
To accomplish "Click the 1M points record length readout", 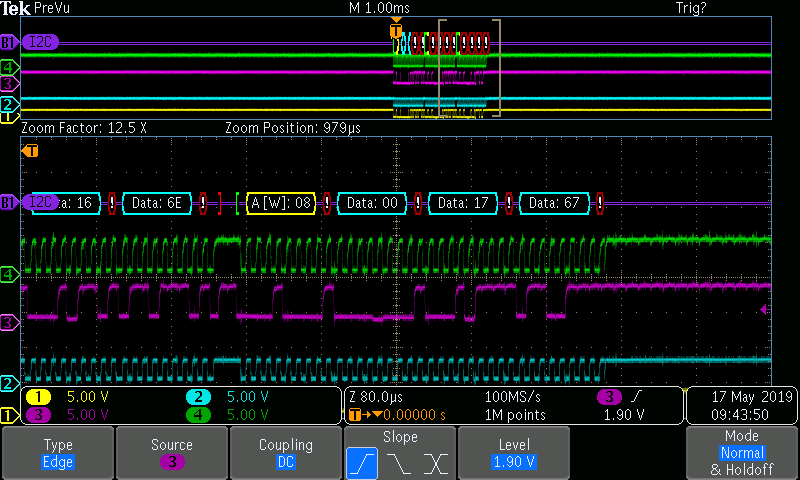I will 515,415.
